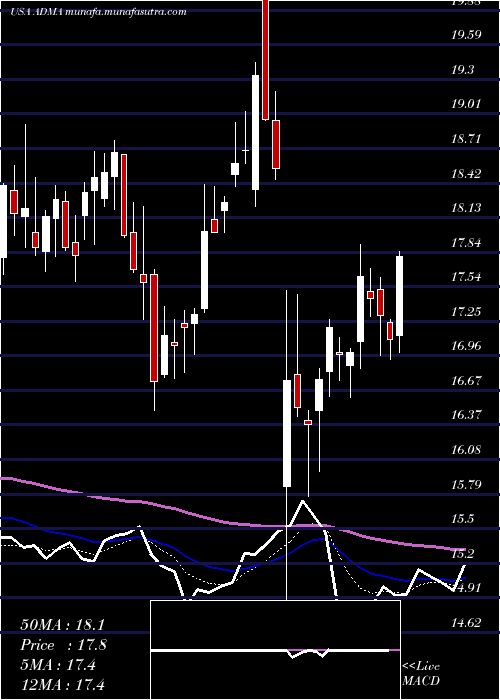
Task: Pick the 17.54 price label
Action: [x=468, y=277]
